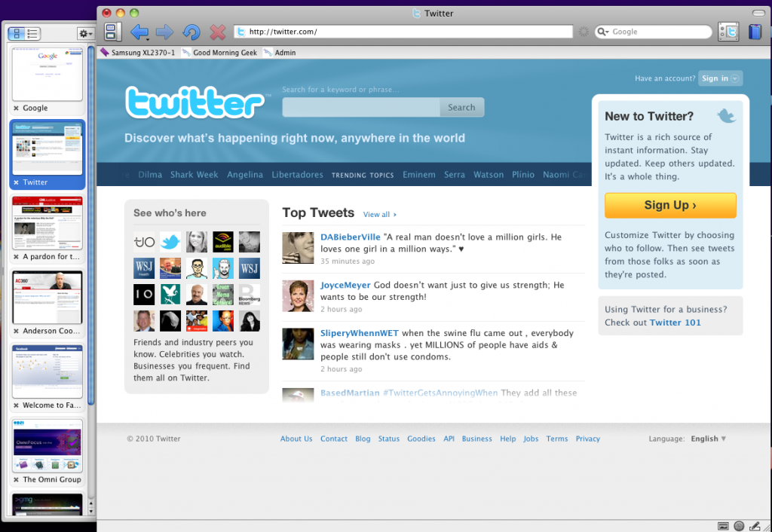The height and width of the screenshot is (532, 772).
Task: Open About Us footer link
Action: tap(296, 439)
